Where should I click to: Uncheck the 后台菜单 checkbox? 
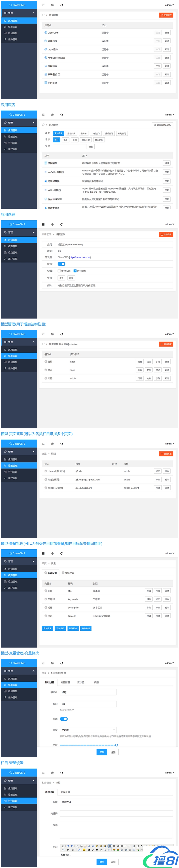click(75, 271)
